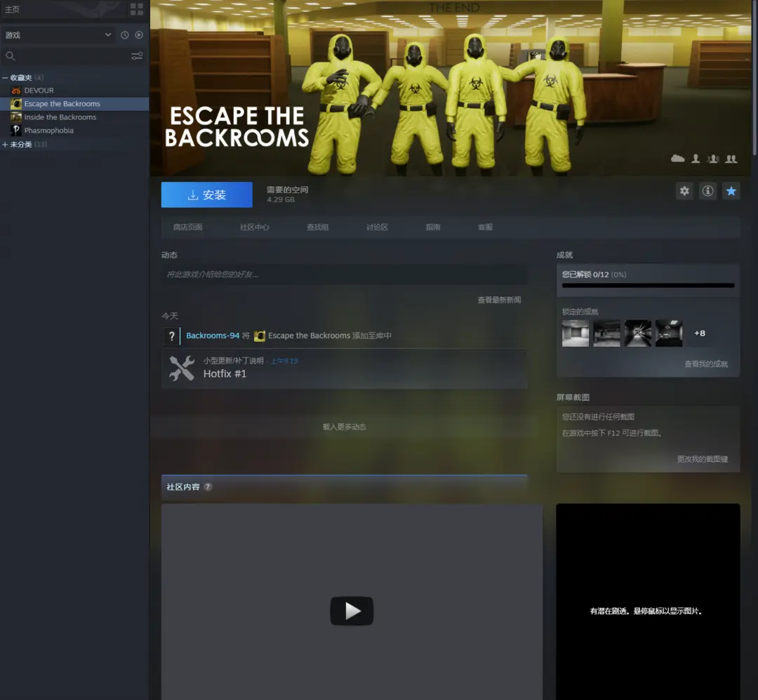Click the Escape the Backrooms activity icon
The width and height of the screenshot is (758, 700).
[x=260, y=336]
